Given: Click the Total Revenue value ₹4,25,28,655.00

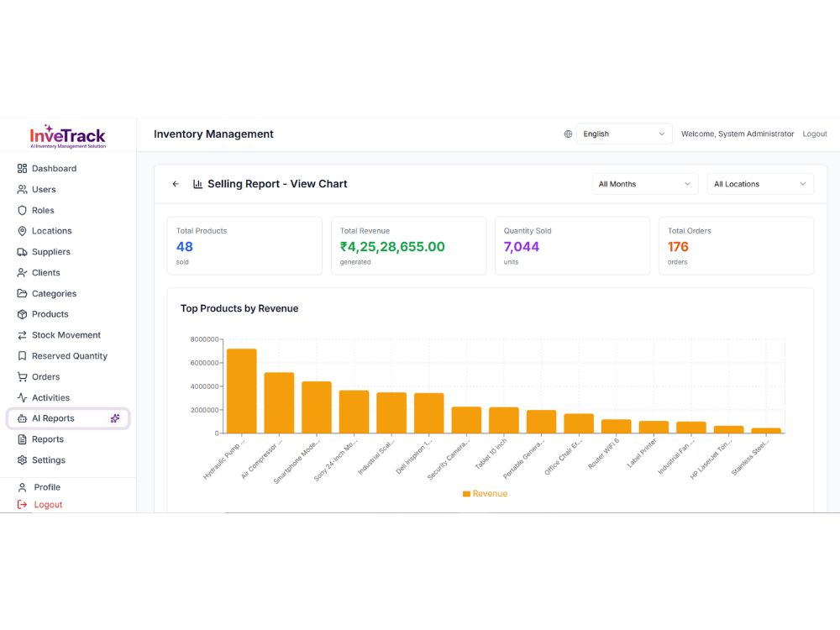Looking at the screenshot, I should [392, 247].
